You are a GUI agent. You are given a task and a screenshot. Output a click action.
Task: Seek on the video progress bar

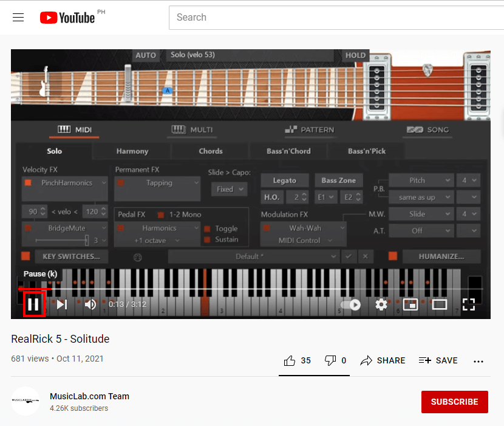click(251, 289)
